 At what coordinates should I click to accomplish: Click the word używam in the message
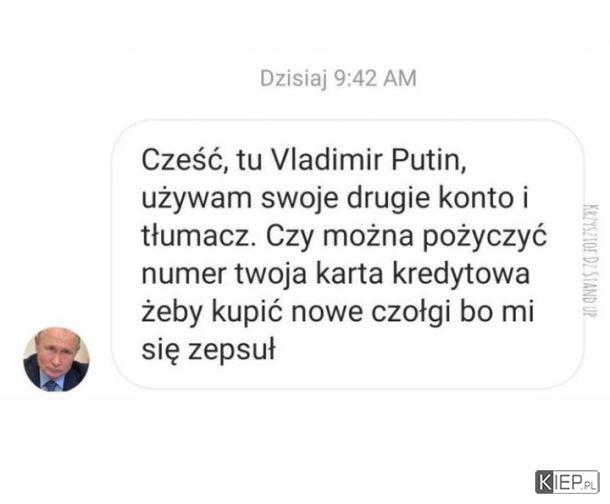(x=196, y=200)
